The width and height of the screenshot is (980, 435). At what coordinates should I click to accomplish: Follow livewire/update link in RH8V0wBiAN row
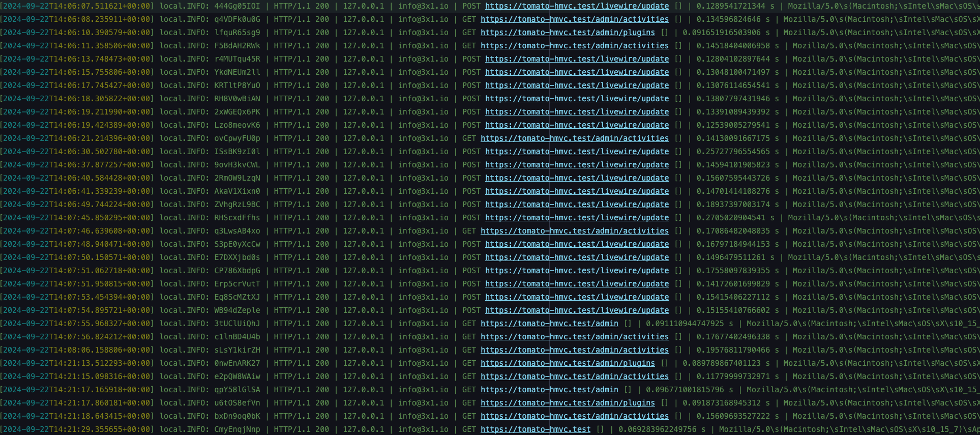pos(577,99)
